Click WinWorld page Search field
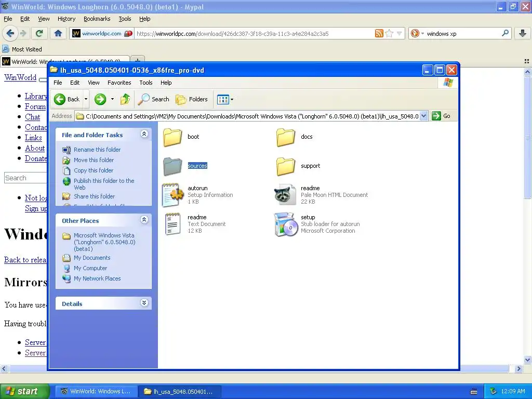 click(25, 178)
